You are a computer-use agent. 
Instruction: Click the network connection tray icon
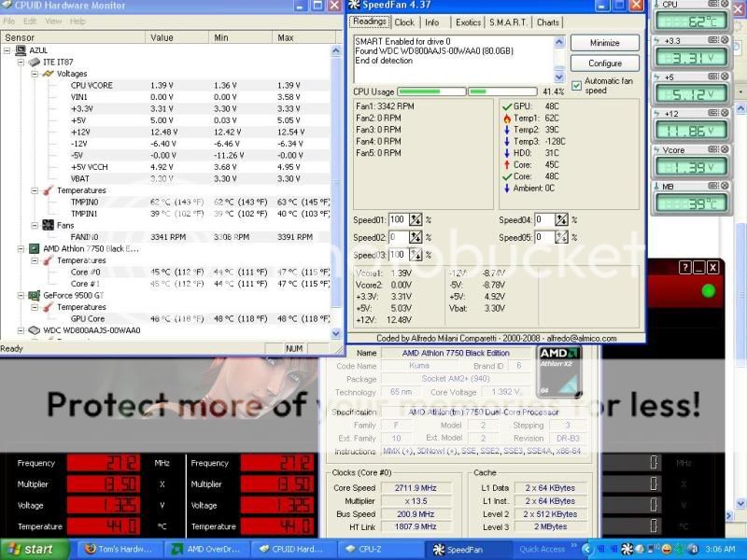click(x=655, y=550)
